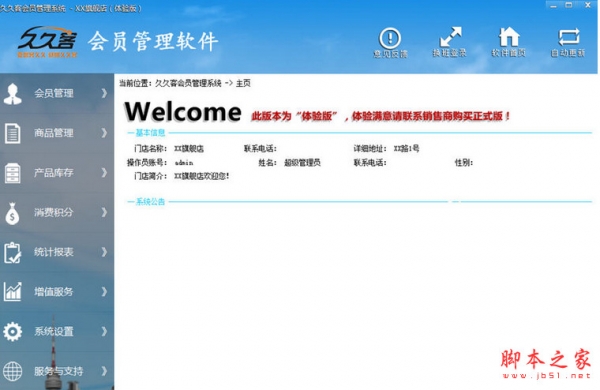Click the 服务与支持 globe icon
Image resolution: width=600 pixels, height=390 pixels.
pyautogui.click(x=13, y=371)
